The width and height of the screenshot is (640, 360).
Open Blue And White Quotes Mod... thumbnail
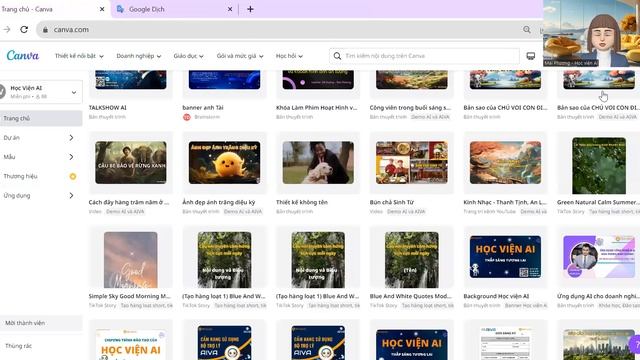click(x=412, y=260)
